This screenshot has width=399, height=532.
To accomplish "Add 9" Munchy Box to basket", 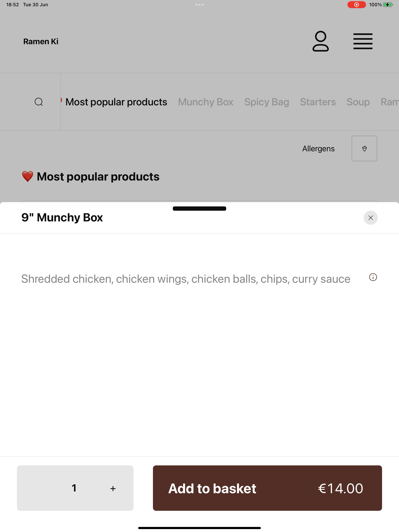I will pyautogui.click(x=267, y=488).
